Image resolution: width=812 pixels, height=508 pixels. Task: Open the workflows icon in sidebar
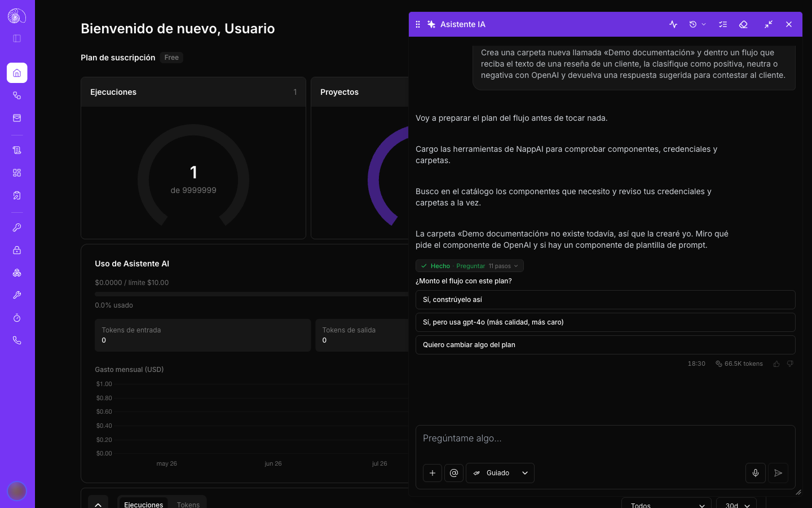pos(17,95)
